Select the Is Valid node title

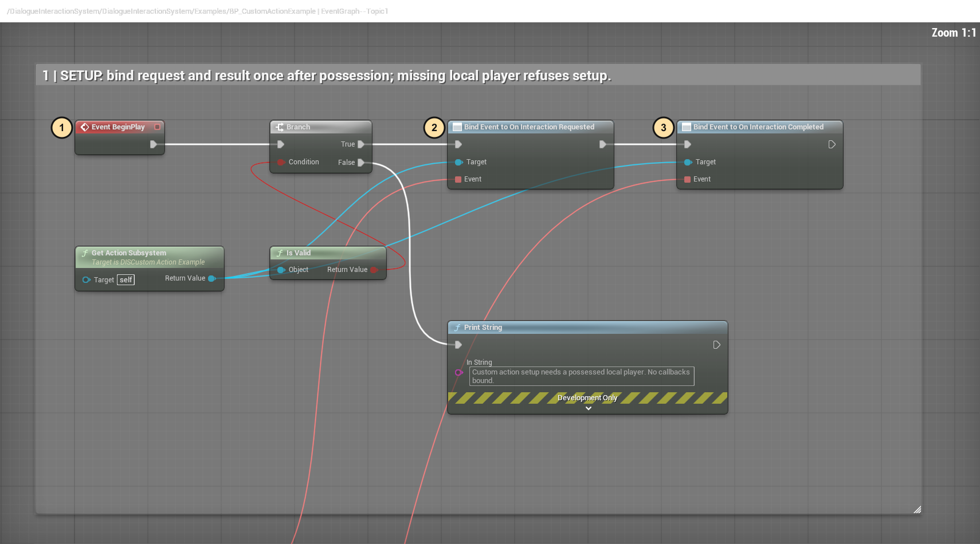(x=299, y=253)
